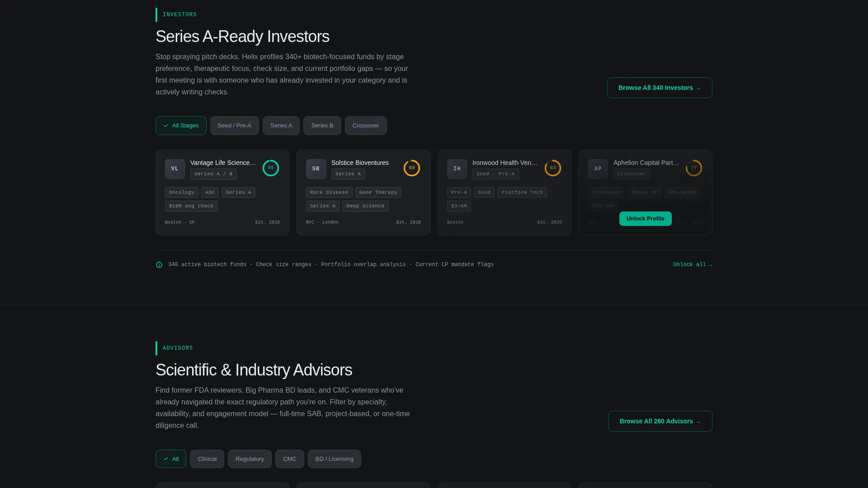Filter investors by Crossover stage chip
The width and height of the screenshot is (868, 488).
366,126
